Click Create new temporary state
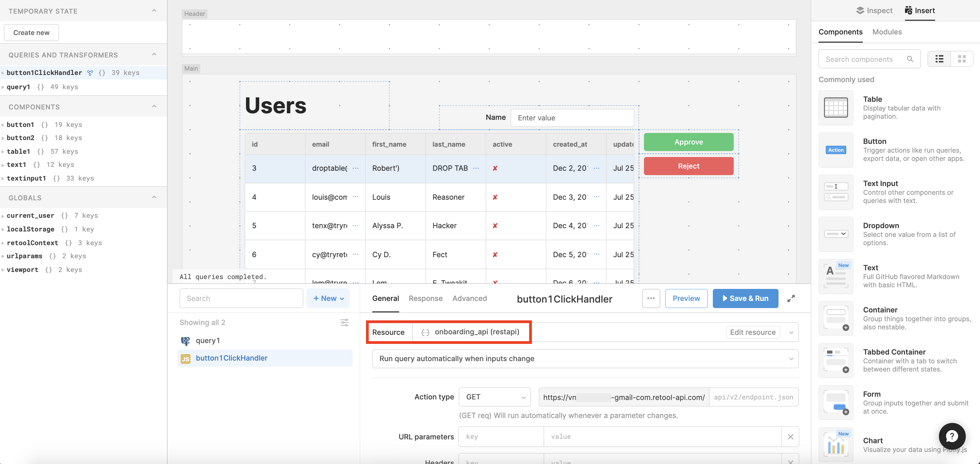Screen dimensions: 980x464 (x=31, y=33)
